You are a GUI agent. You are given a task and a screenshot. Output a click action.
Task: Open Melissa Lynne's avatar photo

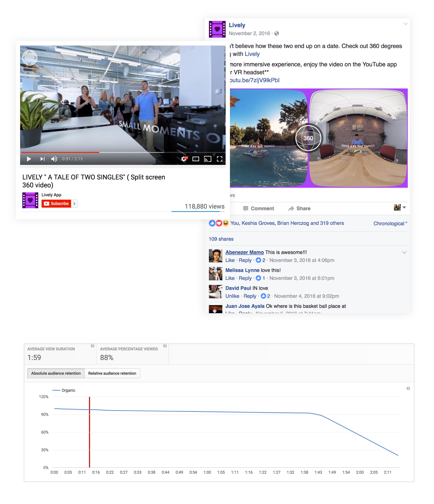point(215,274)
